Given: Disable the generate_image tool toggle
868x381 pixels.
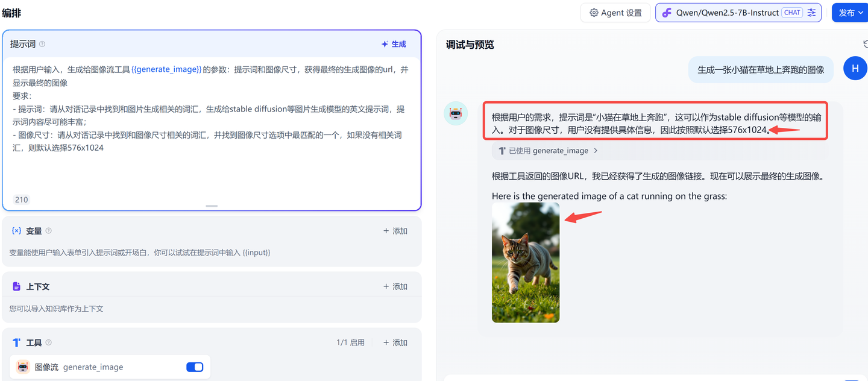Looking at the screenshot, I should pyautogui.click(x=194, y=367).
